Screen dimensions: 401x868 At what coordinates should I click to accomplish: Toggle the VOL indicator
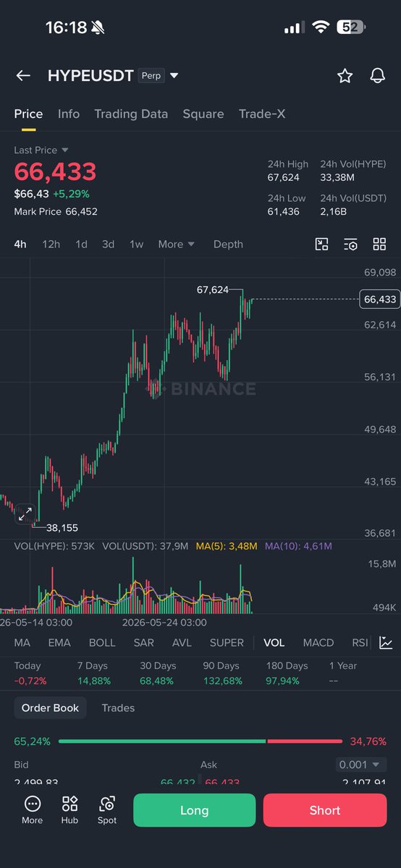click(x=274, y=642)
